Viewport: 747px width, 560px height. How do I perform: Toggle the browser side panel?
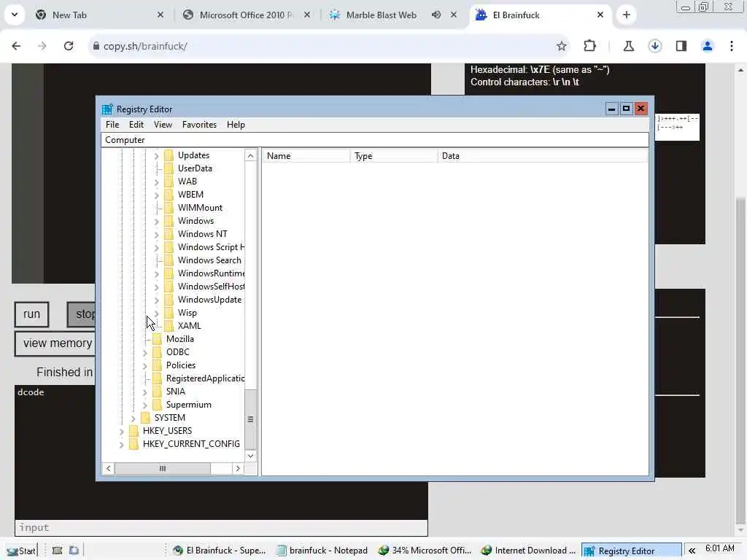point(681,46)
